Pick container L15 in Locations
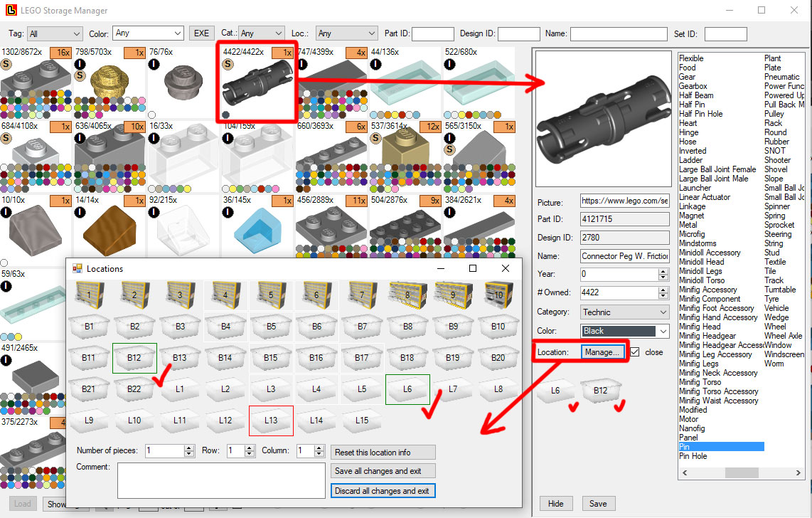 (x=362, y=420)
